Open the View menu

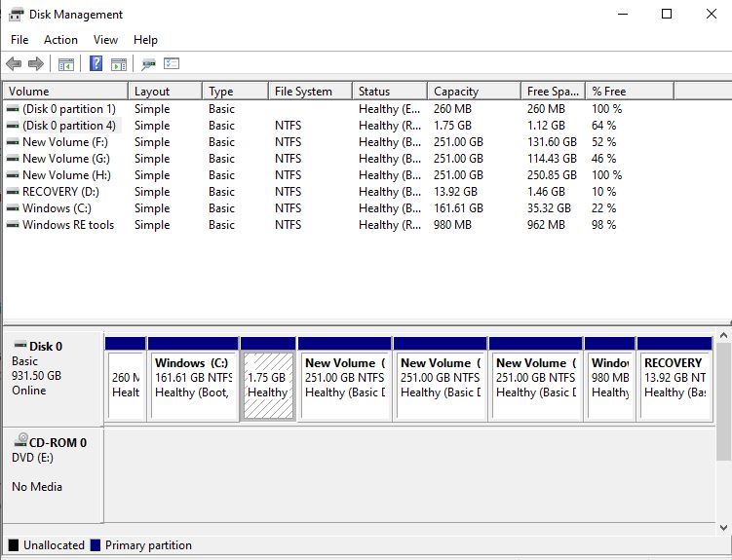click(x=105, y=40)
